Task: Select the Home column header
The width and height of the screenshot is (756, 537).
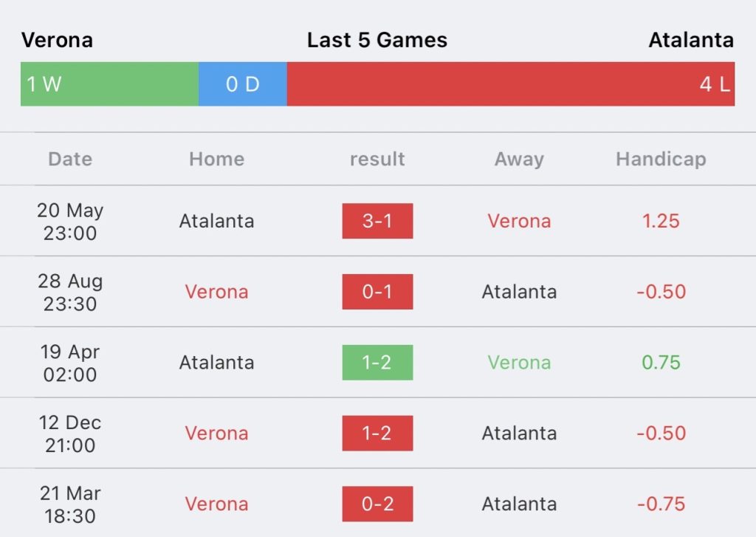Action: pyautogui.click(x=216, y=160)
